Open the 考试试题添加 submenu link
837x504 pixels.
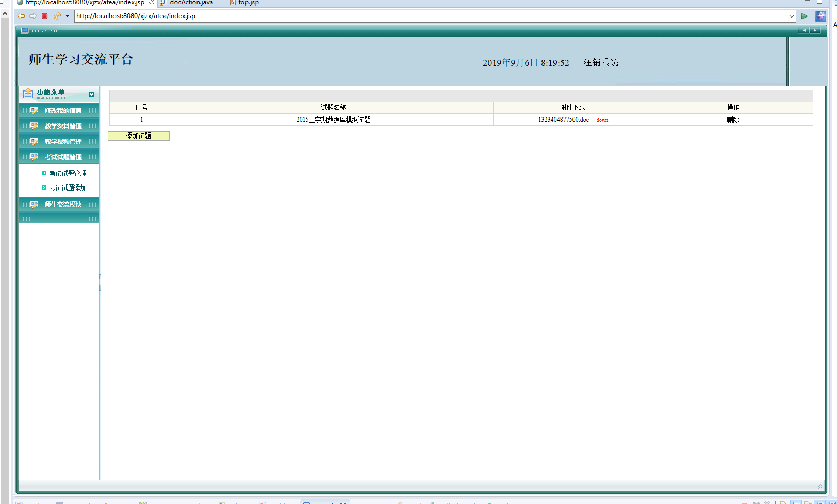click(68, 188)
